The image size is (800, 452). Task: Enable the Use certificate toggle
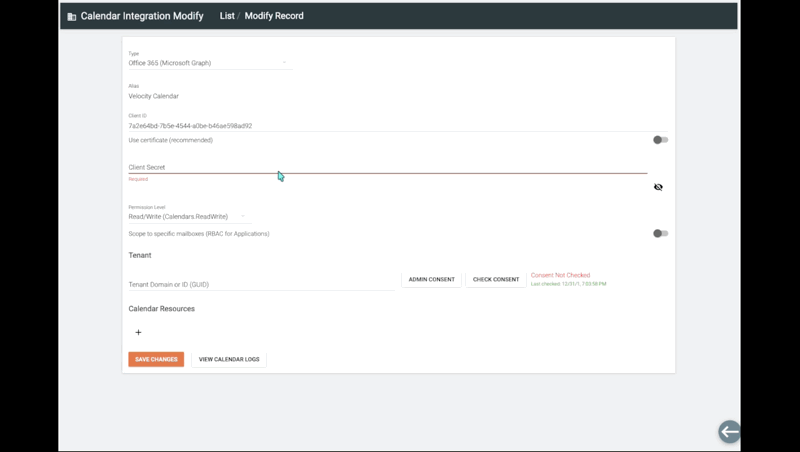pos(661,140)
